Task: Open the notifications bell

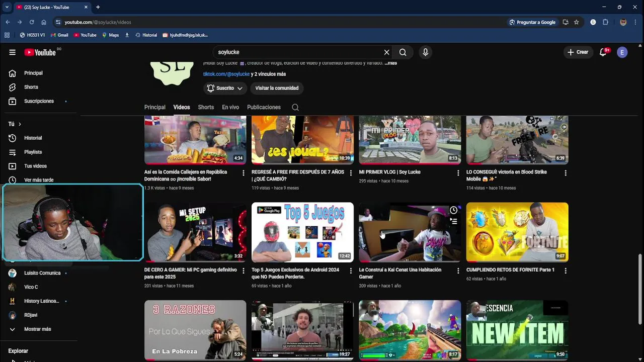Action: pos(603,52)
